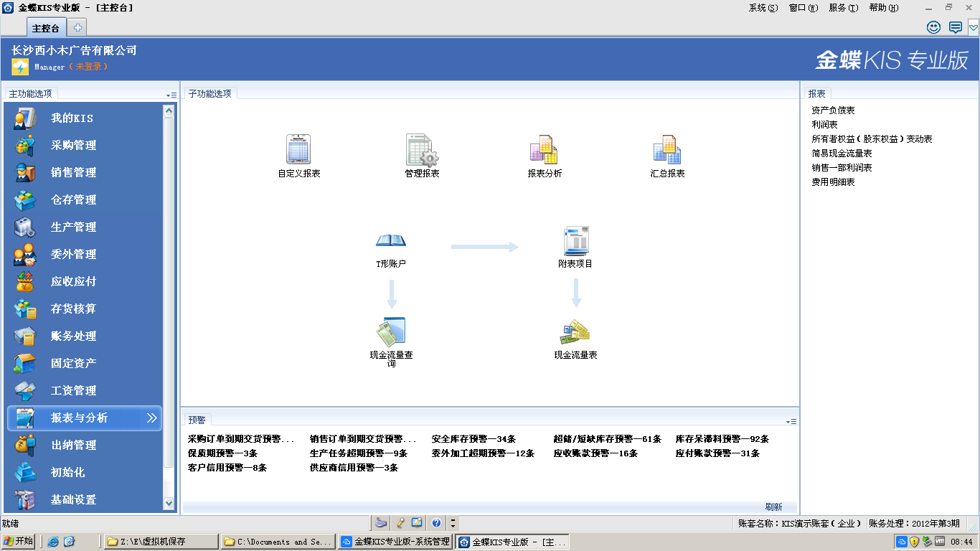
Task: Open 所有者权益(股东权益)变动表 report link
Action: 872,139
